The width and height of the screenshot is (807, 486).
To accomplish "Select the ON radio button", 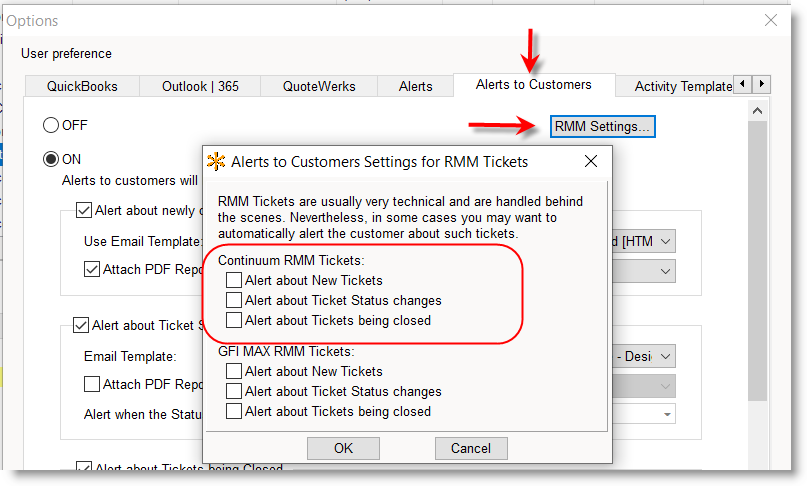I will click(51, 159).
